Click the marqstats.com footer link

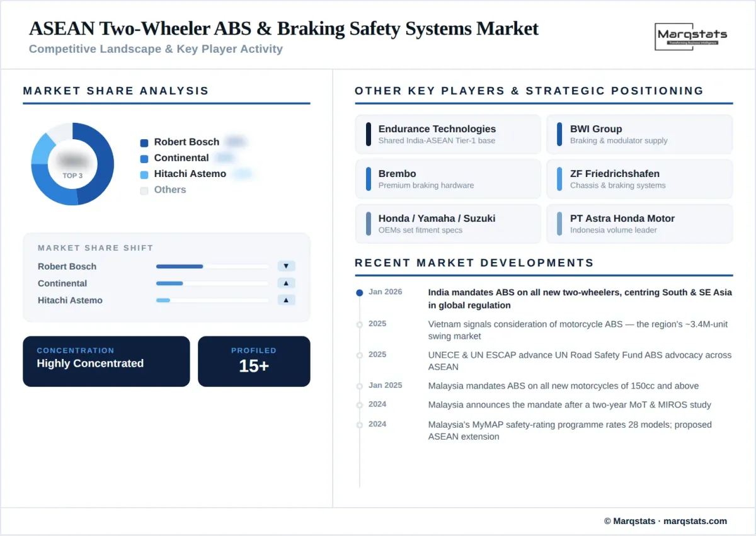click(x=695, y=521)
